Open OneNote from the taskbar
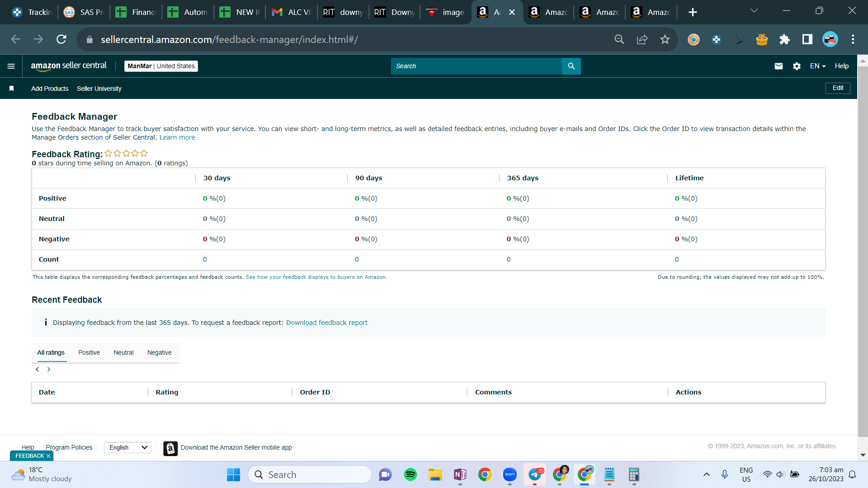This screenshot has width=868, height=488. pyautogui.click(x=460, y=474)
